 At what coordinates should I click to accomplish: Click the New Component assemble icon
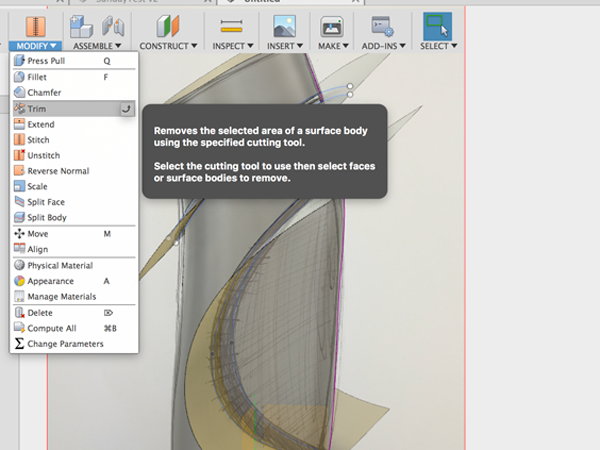81,26
